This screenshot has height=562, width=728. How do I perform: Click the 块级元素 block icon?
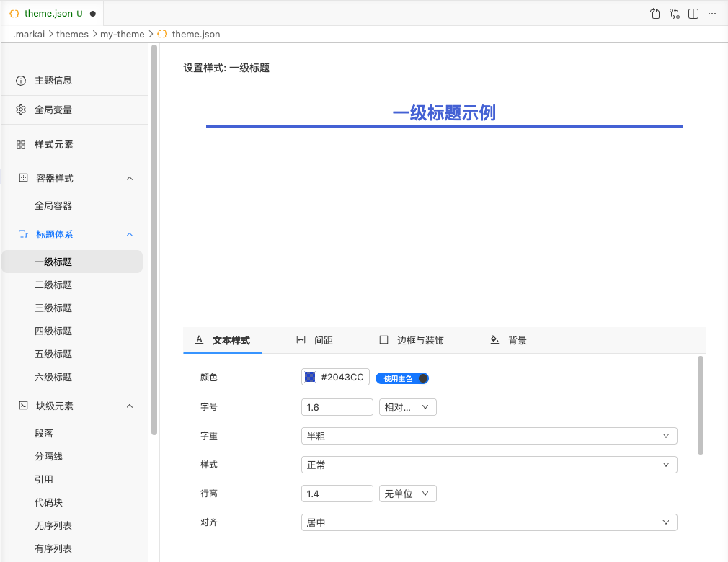click(x=23, y=406)
